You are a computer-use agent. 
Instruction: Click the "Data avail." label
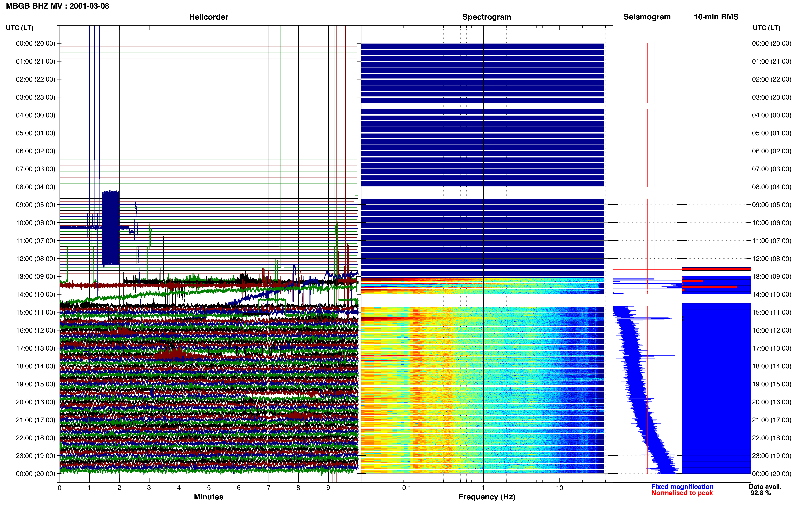click(x=765, y=486)
